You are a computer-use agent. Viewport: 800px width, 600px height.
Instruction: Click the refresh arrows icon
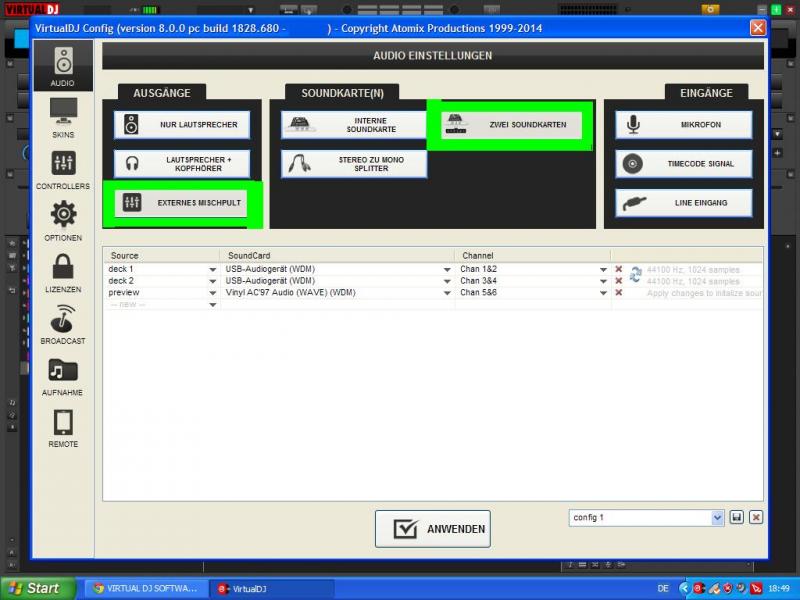pyautogui.click(x=635, y=274)
